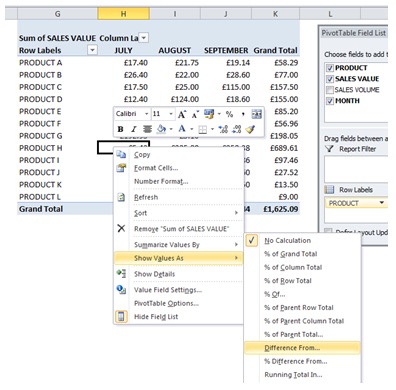Open the Borders dropdown arrow
Screen dimensions: 396x390
(x=212, y=129)
